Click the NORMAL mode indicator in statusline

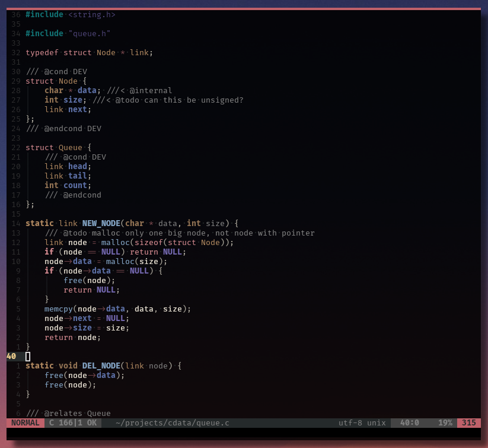tap(25, 422)
